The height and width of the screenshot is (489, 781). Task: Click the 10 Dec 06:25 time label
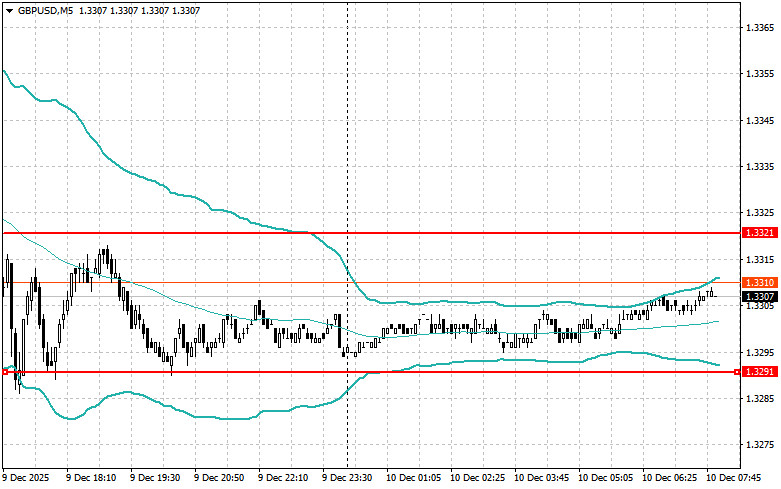pos(669,478)
